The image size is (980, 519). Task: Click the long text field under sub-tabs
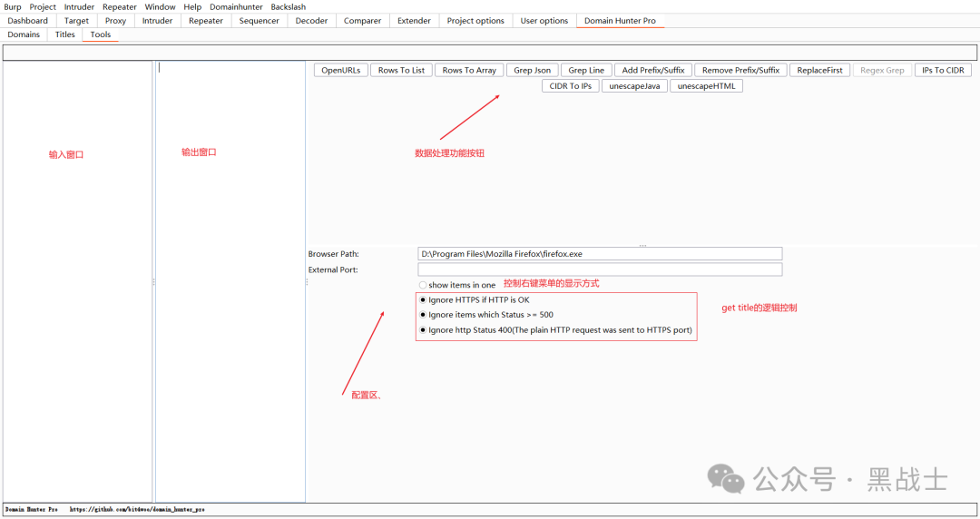point(489,53)
